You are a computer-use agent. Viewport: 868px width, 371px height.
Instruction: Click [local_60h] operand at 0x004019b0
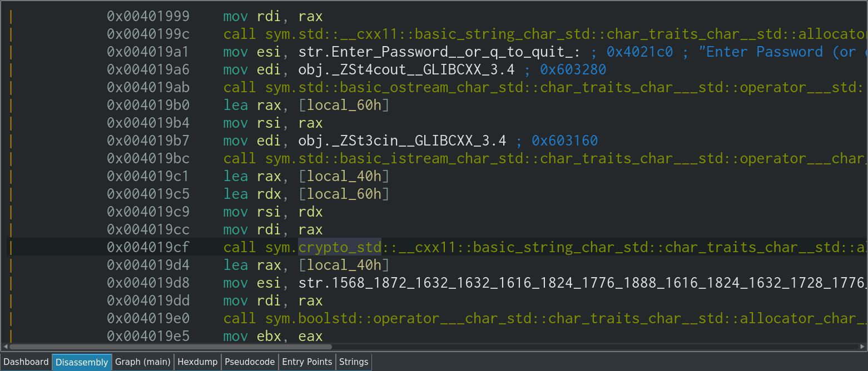[x=344, y=106]
